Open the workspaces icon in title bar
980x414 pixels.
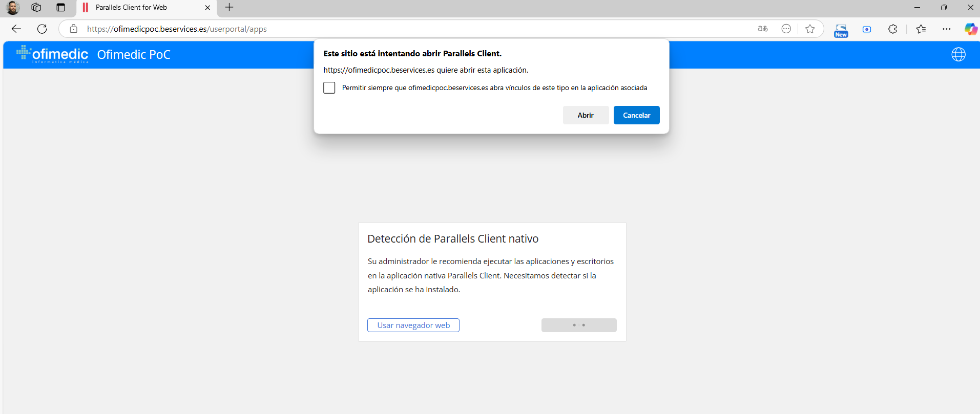tap(36, 8)
